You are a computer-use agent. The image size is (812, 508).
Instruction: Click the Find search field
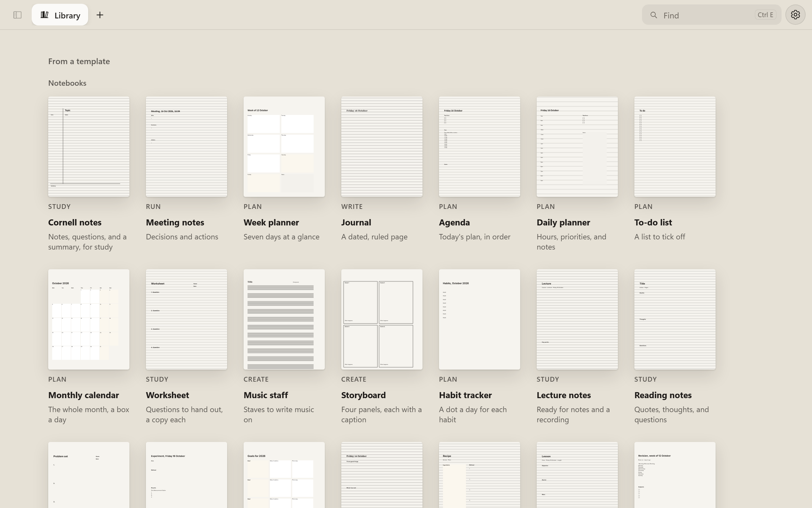(x=711, y=15)
